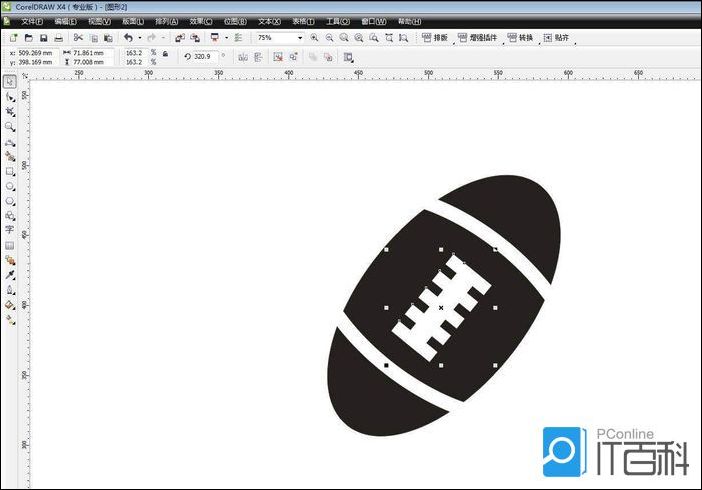
Task: Click the New document icon
Action: (13, 38)
